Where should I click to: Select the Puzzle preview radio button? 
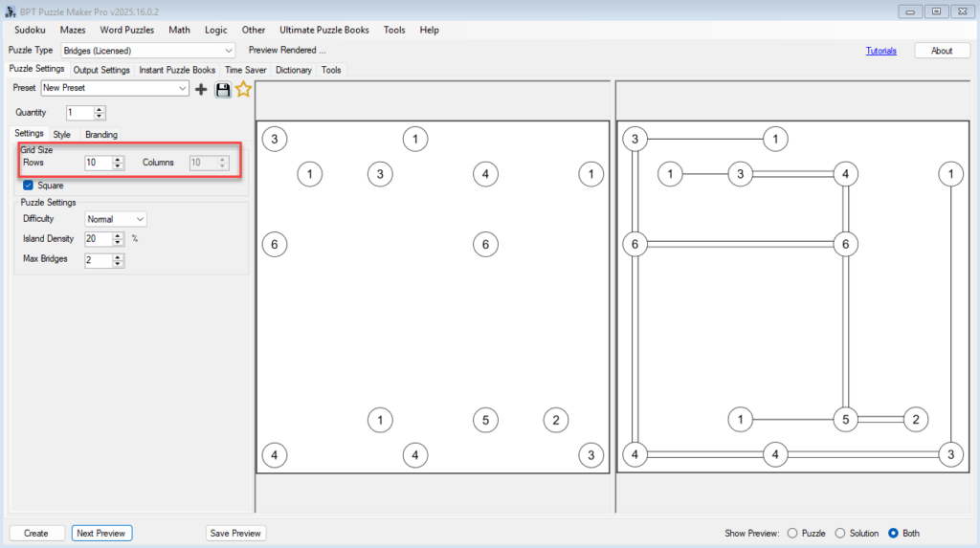click(x=791, y=533)
